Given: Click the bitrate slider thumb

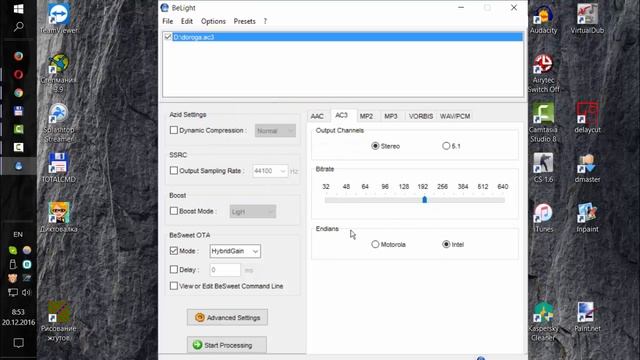Looking at the screenshot, I should click(424, 200).
